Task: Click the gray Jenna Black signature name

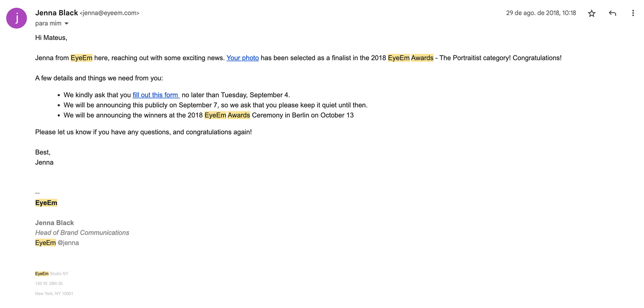Action: [54, 223]
